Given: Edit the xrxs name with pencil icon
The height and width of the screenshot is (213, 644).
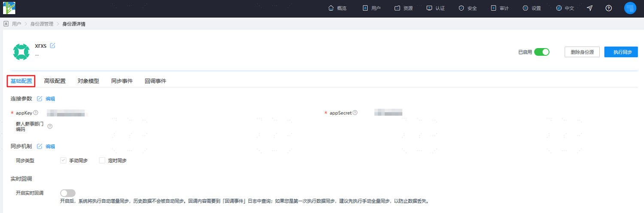Looking at the screenshot, I should click(x=53, y=46).
